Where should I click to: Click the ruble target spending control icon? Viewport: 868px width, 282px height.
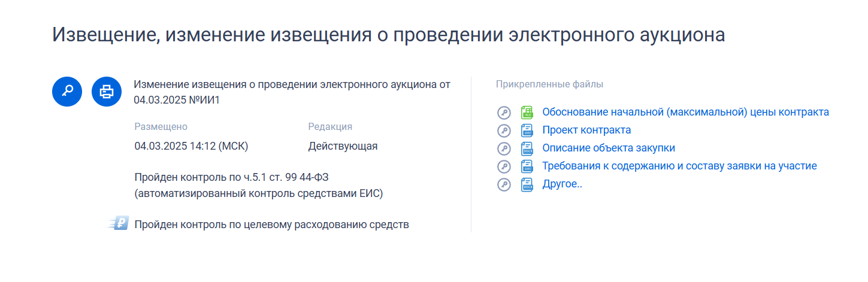click(x=119, y=224)
